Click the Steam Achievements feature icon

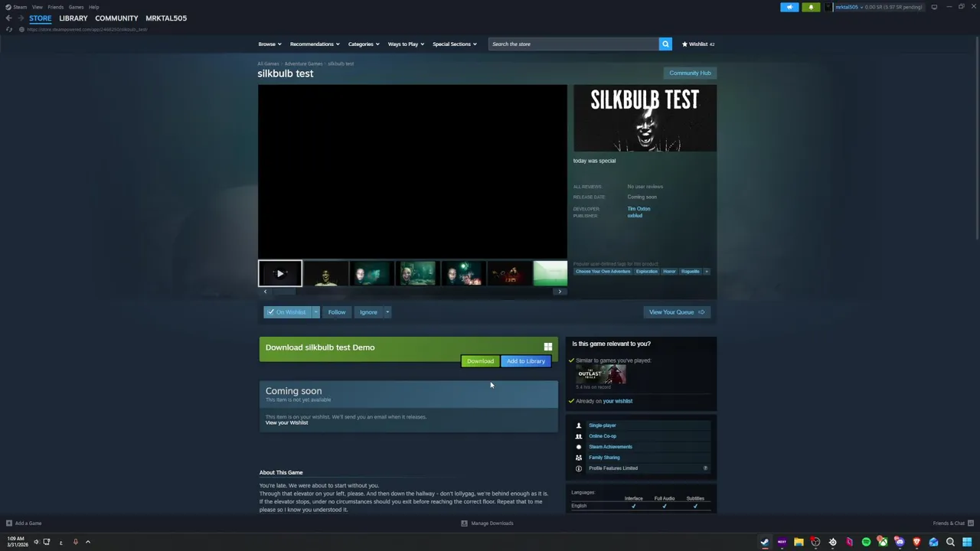(579, 447)
